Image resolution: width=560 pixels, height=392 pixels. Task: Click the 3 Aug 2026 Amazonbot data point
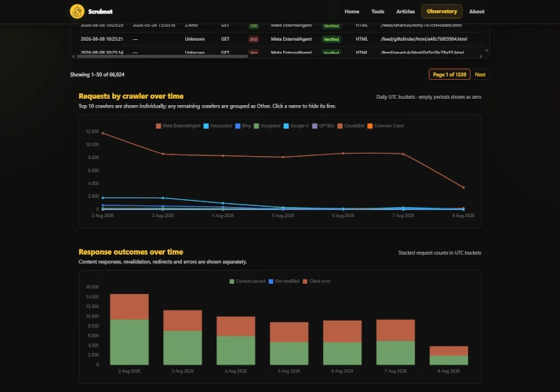pos(163,198)
